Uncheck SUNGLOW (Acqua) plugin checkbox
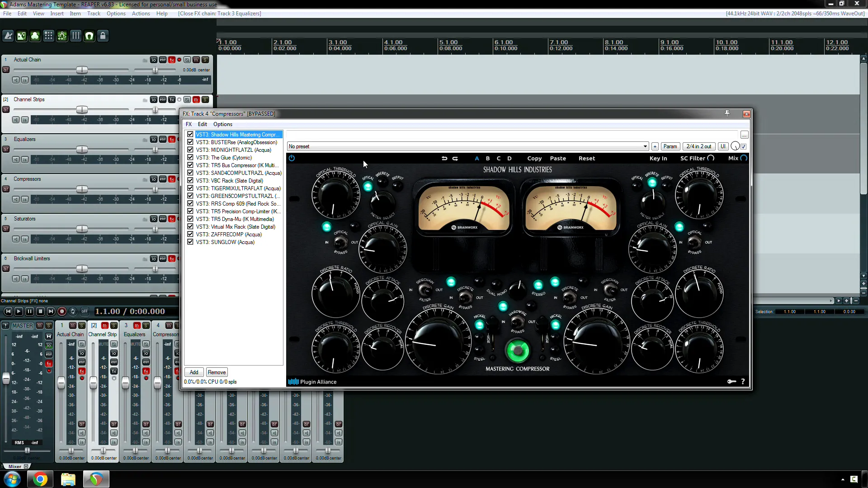The width and height of the screenshot is (868, 488). click(190, 242)
